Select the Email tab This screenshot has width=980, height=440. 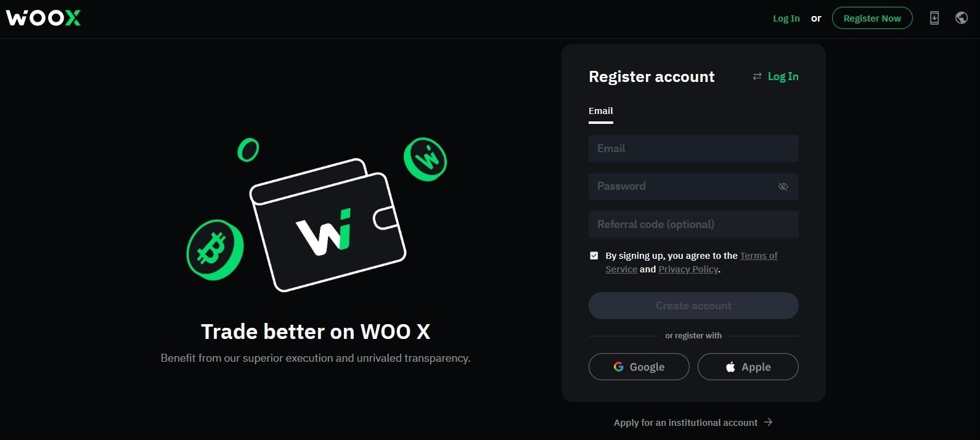click(601, 112)
